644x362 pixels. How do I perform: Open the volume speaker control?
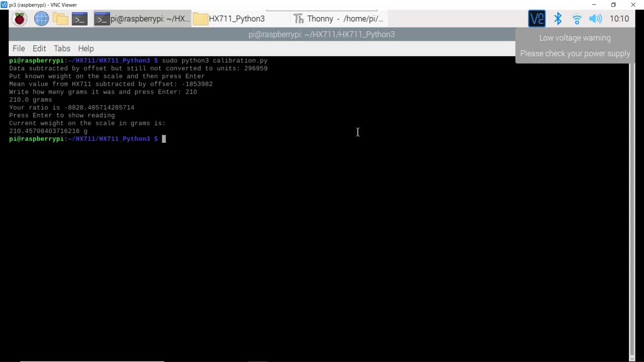pos(595,19)
